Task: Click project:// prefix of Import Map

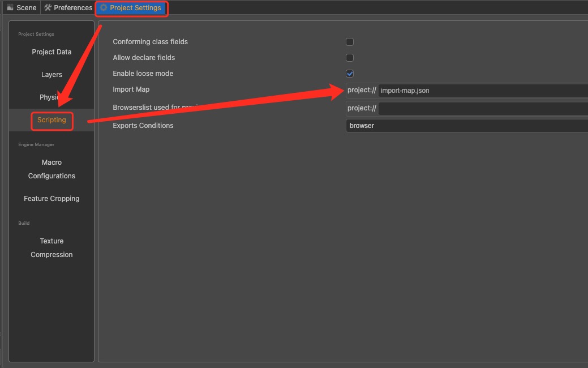Action: tap(362, 90)
